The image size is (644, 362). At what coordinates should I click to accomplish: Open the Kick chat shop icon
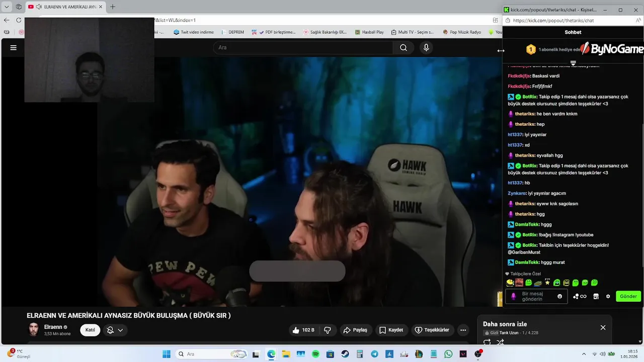[596, 297]
